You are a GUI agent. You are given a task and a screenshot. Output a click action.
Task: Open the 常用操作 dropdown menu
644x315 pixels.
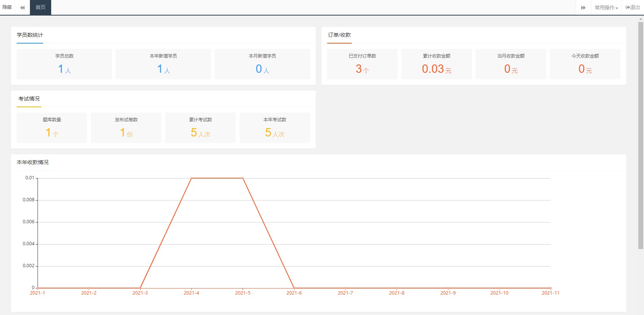point(606,8)
